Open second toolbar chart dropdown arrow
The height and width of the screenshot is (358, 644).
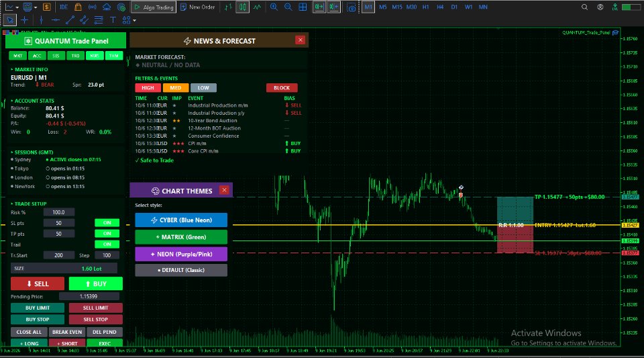click(x=36, y=7)
